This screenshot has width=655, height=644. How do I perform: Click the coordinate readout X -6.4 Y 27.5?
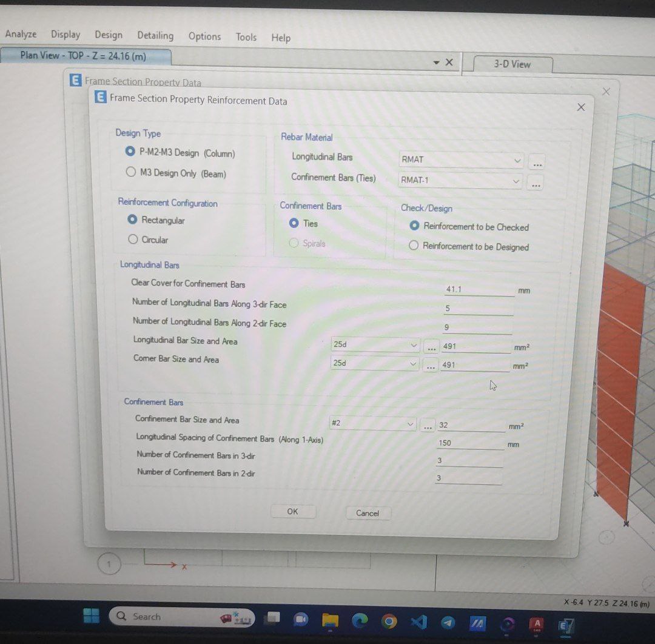606,603
